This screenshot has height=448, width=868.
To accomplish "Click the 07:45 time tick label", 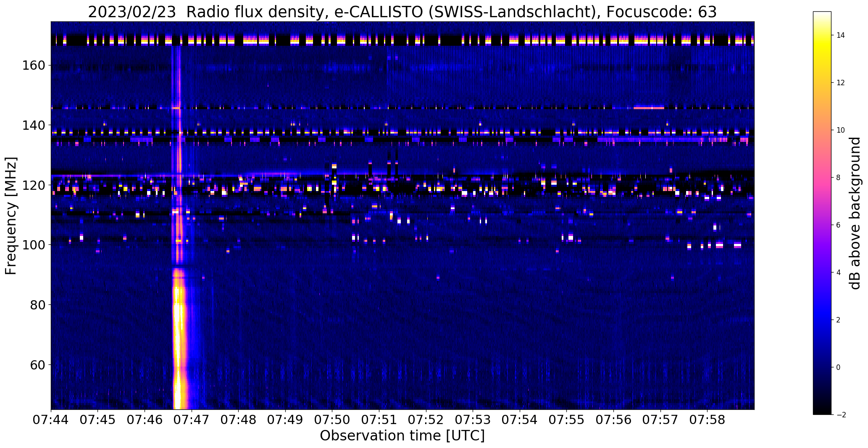I will tap(98, 420).
